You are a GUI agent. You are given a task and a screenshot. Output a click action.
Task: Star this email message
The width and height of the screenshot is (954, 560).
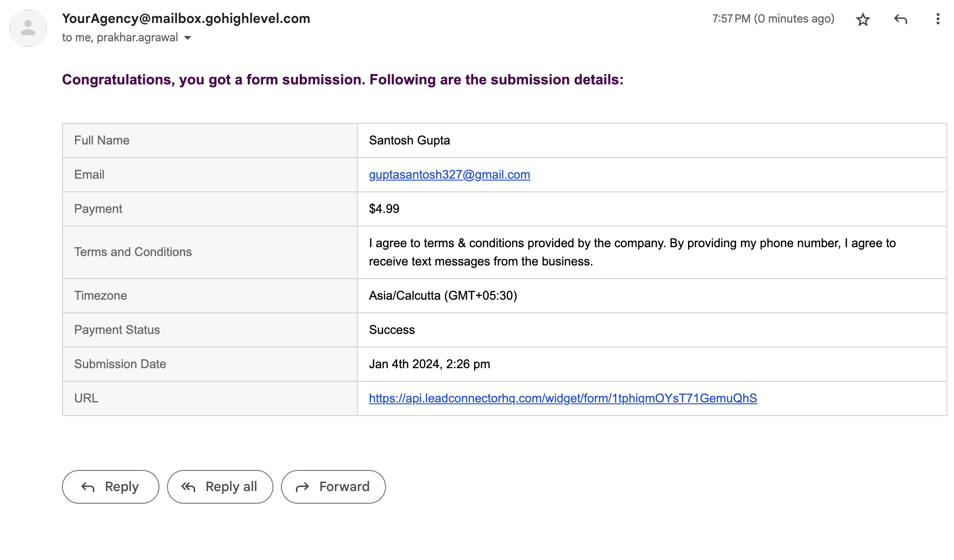(863, 19)
